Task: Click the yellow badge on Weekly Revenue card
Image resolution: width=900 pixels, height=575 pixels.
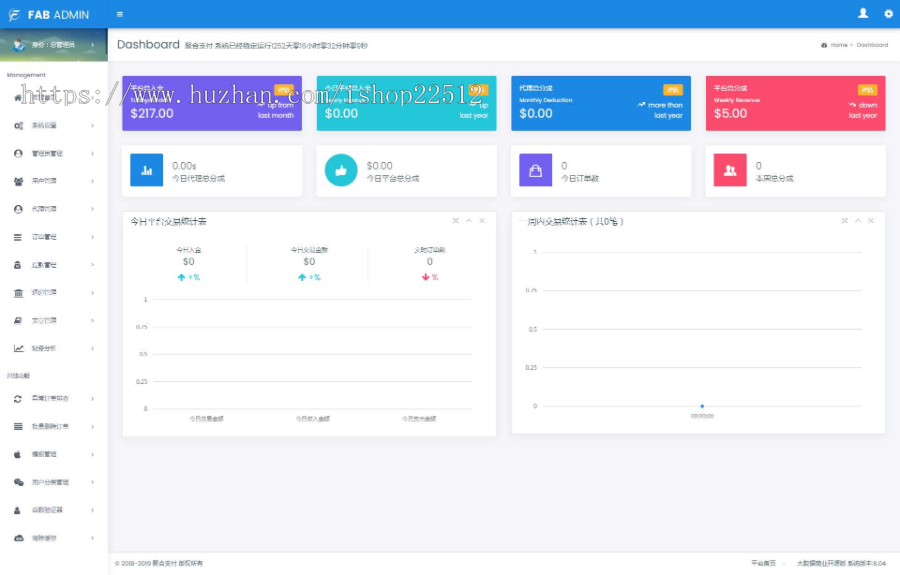Action: (867, 90)
